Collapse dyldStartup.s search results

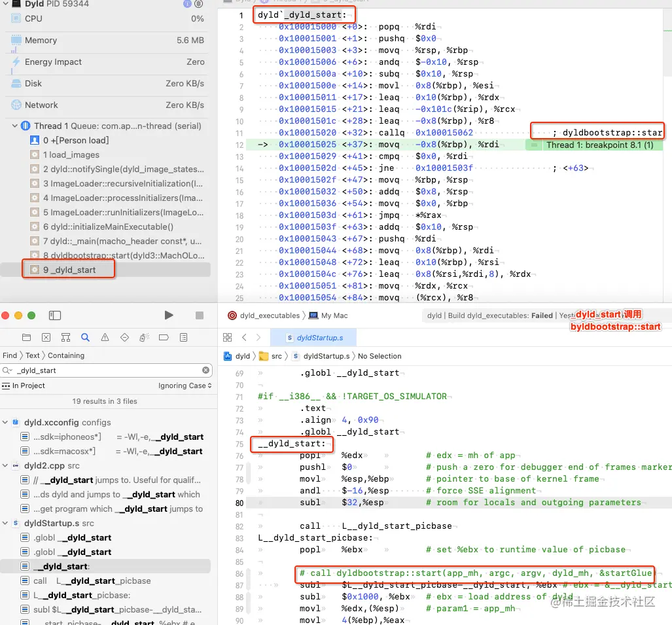(5, 523)
